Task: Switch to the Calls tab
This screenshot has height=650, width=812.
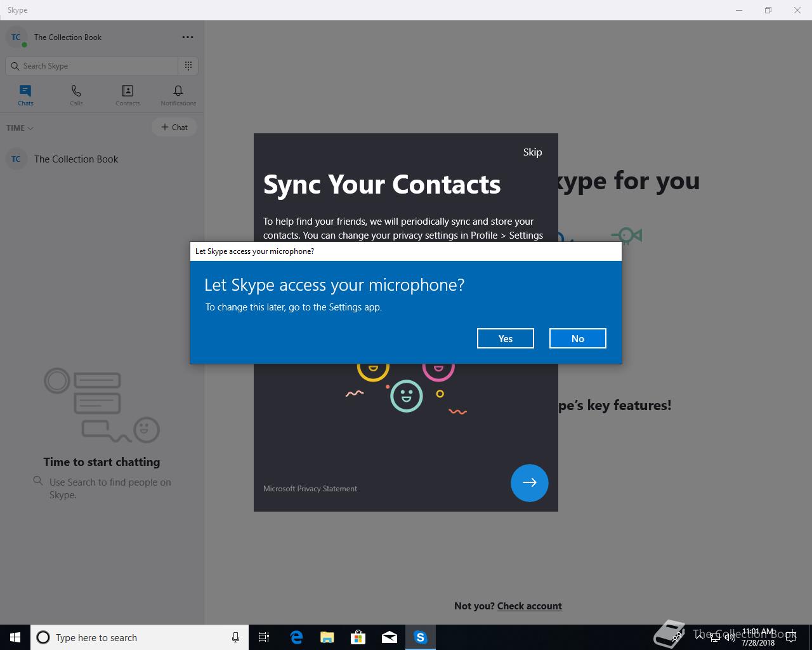Action: [x=76, y=95]
